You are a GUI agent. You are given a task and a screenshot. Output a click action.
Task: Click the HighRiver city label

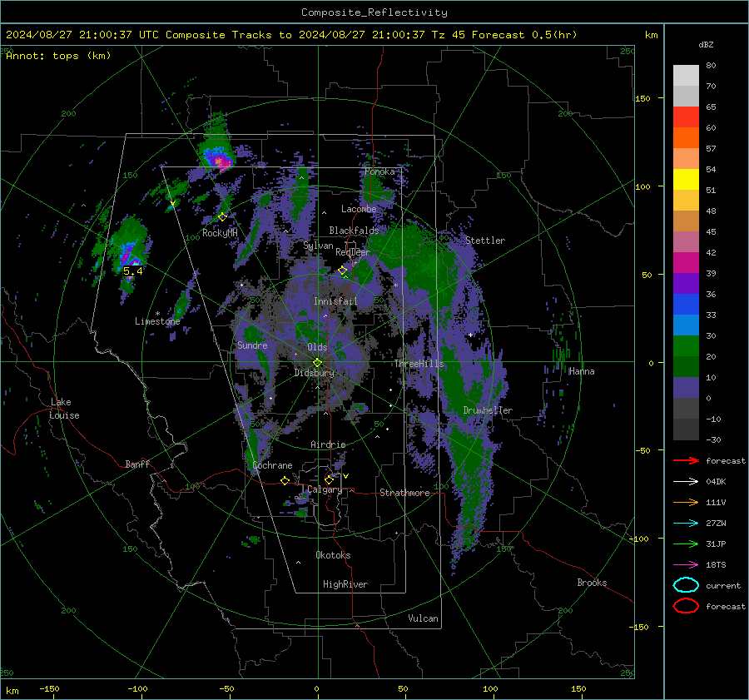point(345,584)
